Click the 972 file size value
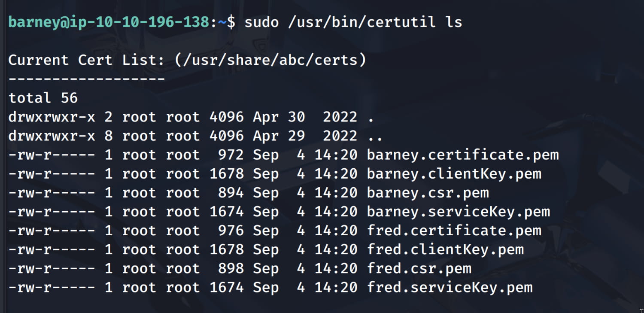The height and width of the screenshot is (313, 644). 231,155
